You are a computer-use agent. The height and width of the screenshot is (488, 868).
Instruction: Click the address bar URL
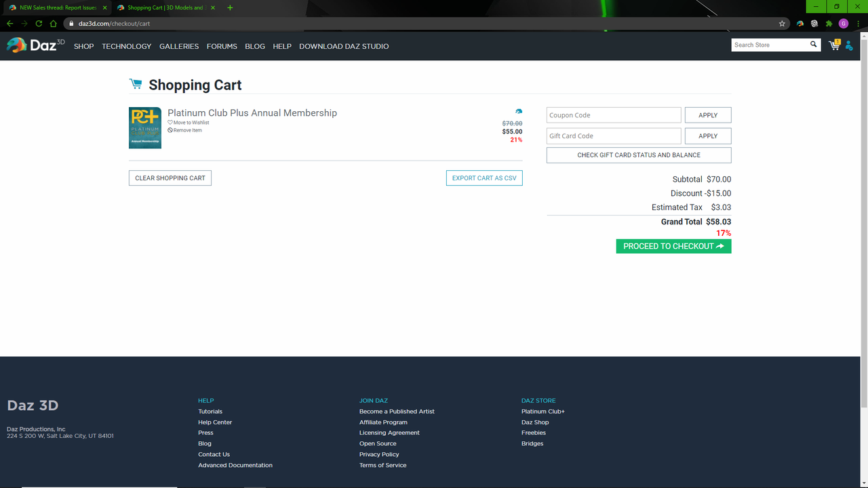pyautogui.click(x=114, y=24)
